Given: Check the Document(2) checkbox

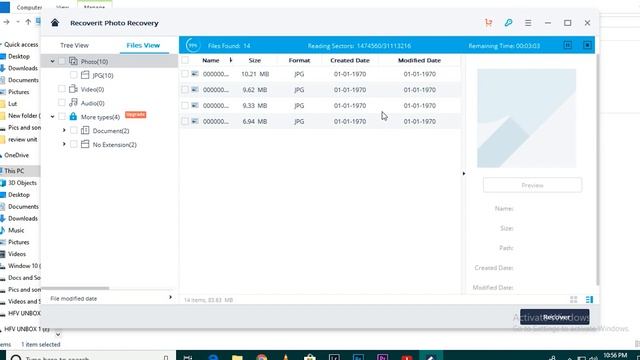Looking at the screenshot, I should [x=73, y=130].
